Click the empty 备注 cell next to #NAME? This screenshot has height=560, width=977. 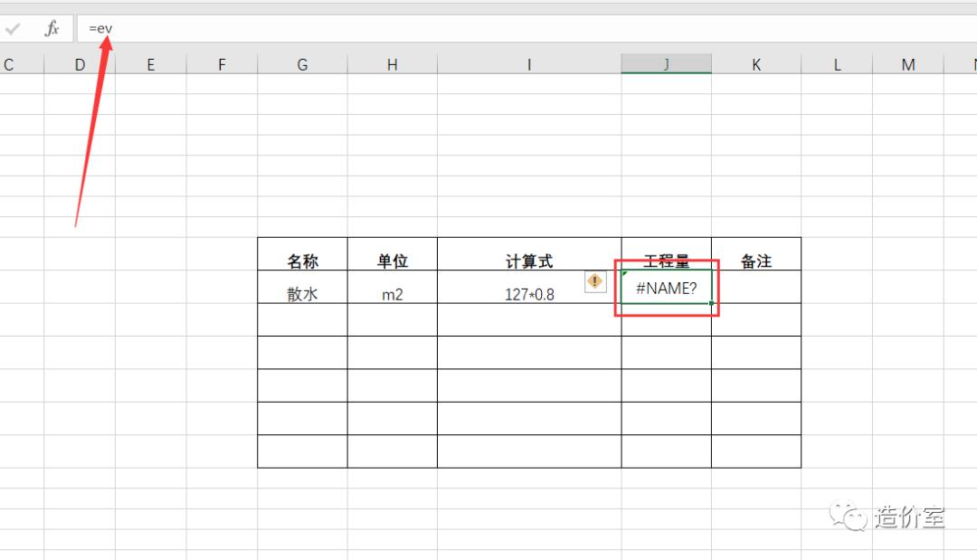pyautogui.click(x=756, y=288)
